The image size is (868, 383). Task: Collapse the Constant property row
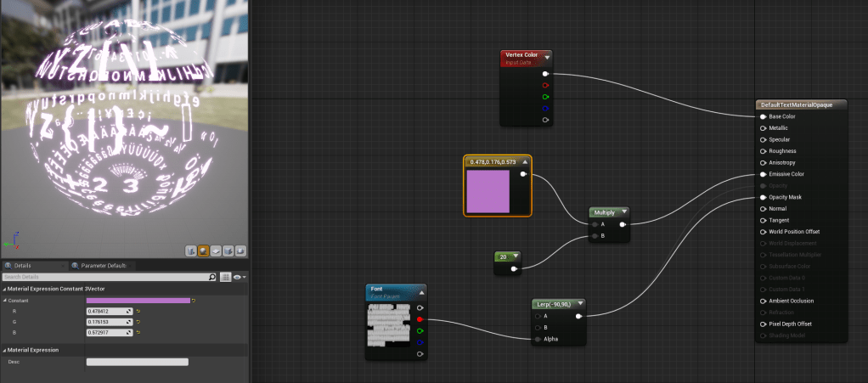point(4,301)
